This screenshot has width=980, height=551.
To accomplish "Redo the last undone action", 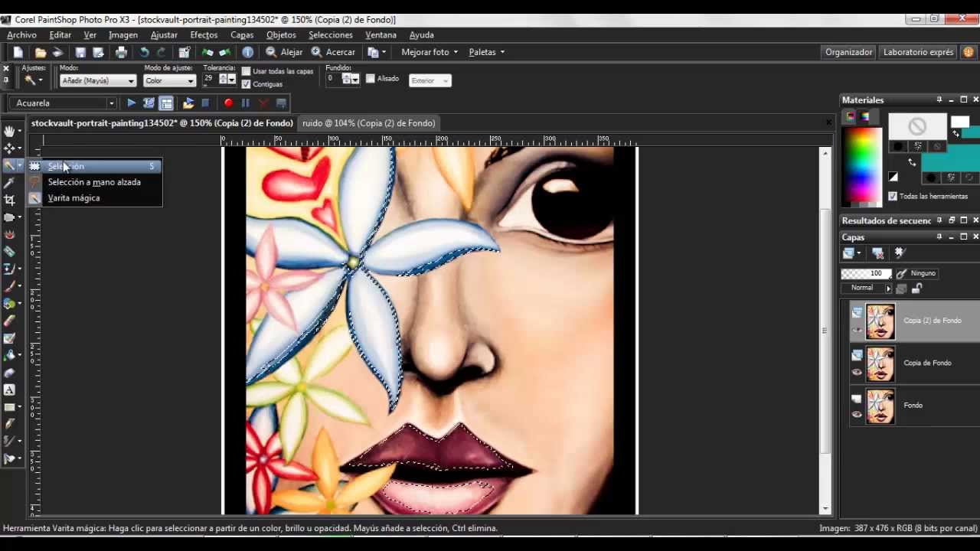I will coord(161,52).
